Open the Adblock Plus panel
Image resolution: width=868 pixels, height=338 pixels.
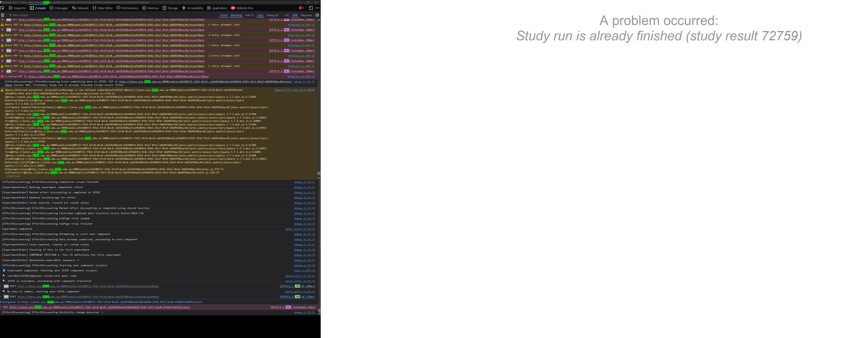[242, 8]
